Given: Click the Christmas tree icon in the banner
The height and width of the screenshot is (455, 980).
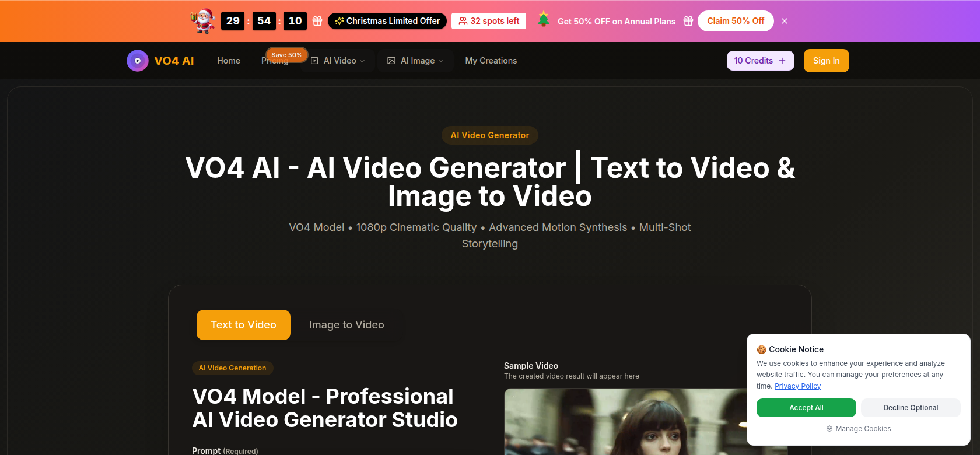Looking at the screenshot, I should pos(544,19).
